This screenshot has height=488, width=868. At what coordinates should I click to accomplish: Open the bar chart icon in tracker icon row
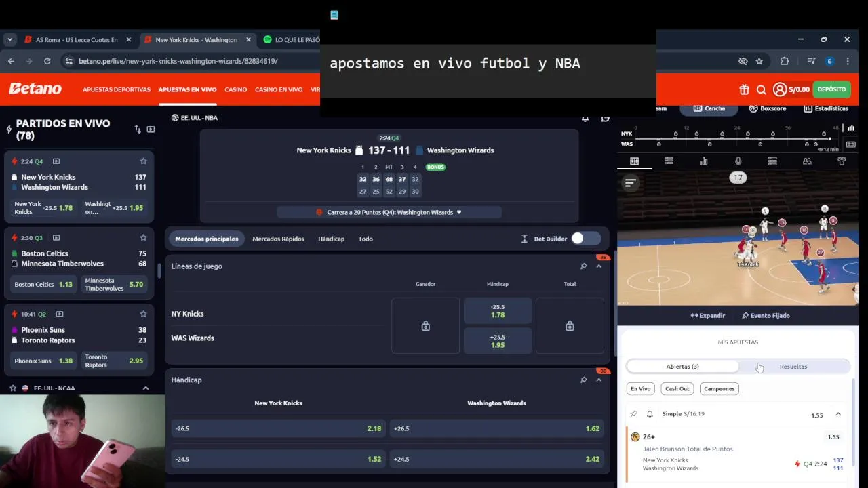[703, 161]
